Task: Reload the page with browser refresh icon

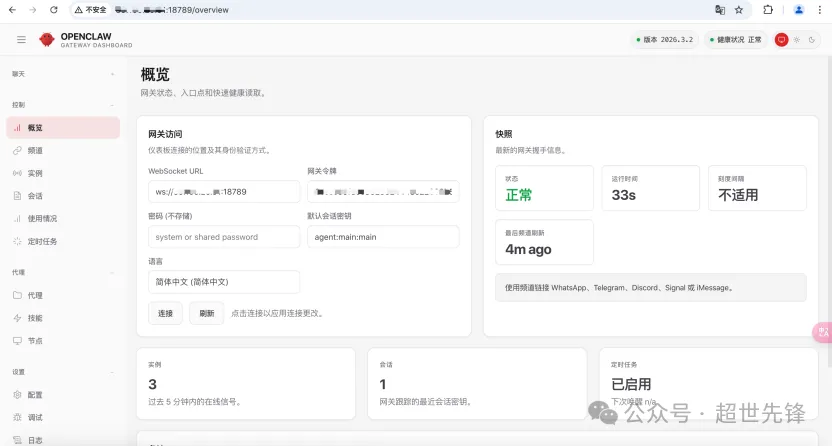Action: coord(54,10)
